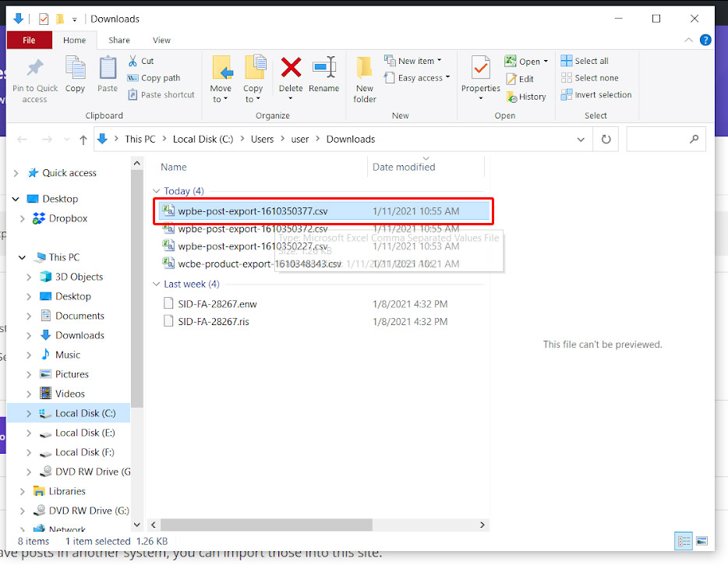Click the Up one level arrow
This screenshot has height=573, width=728.
[83, 140]
